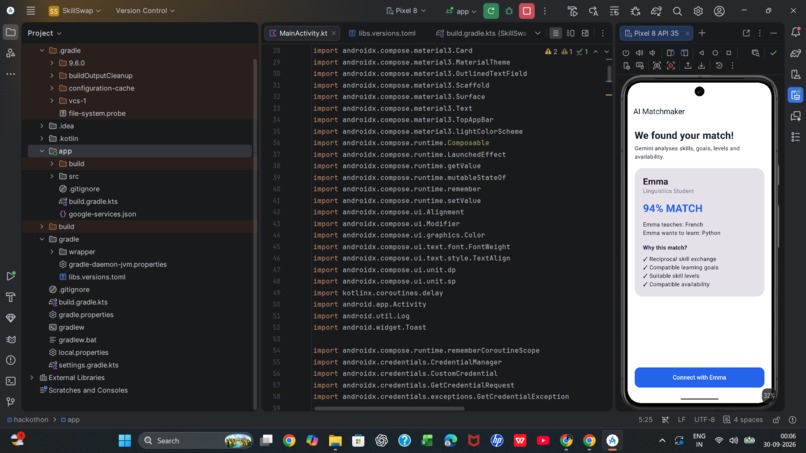The image size is (806, 453).
Task: Switch editor to Code-only view
Action: coord(555,33)
